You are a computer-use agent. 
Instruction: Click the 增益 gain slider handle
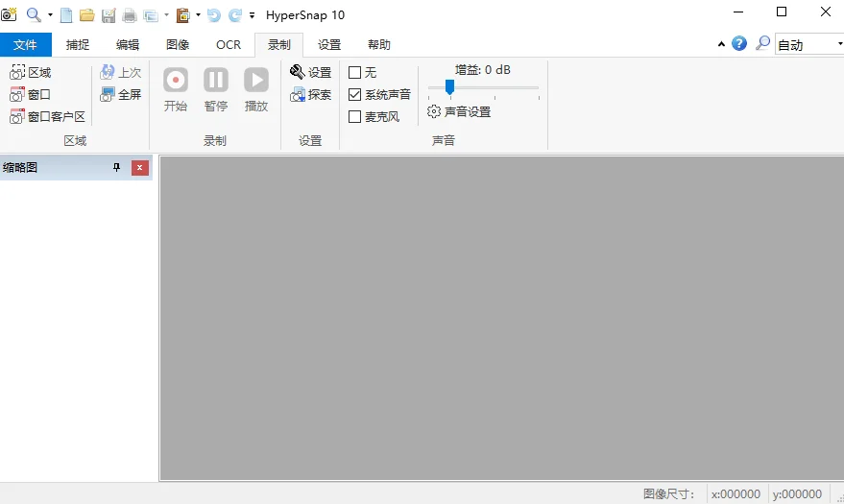tap(450, 87)
